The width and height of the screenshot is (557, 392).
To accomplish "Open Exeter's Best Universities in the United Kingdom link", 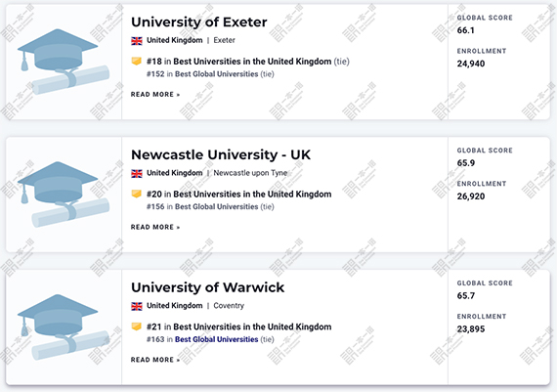I will (252, 62).
